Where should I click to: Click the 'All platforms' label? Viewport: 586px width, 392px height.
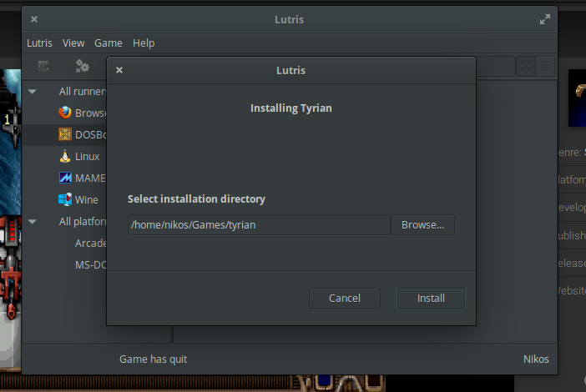coord(83,222)
